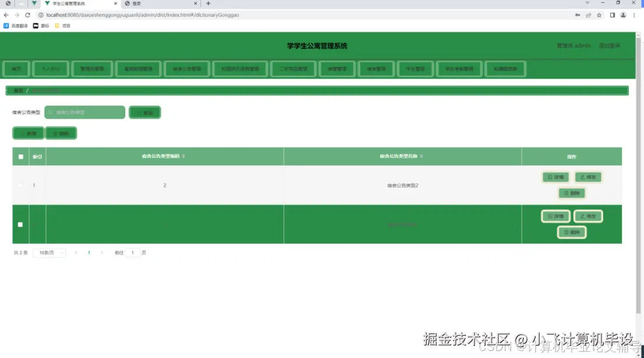Open the 个人中心 navigation menu
This screenshot has width=644, height=358.
[x=51, y=69]
